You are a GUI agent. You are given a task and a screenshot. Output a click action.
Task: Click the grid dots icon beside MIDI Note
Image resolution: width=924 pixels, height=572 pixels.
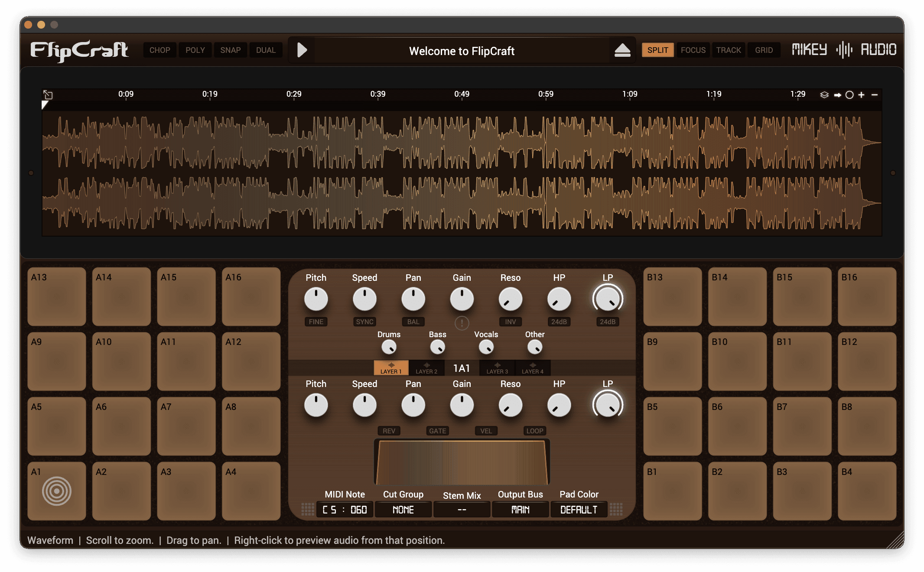[308, 509]
